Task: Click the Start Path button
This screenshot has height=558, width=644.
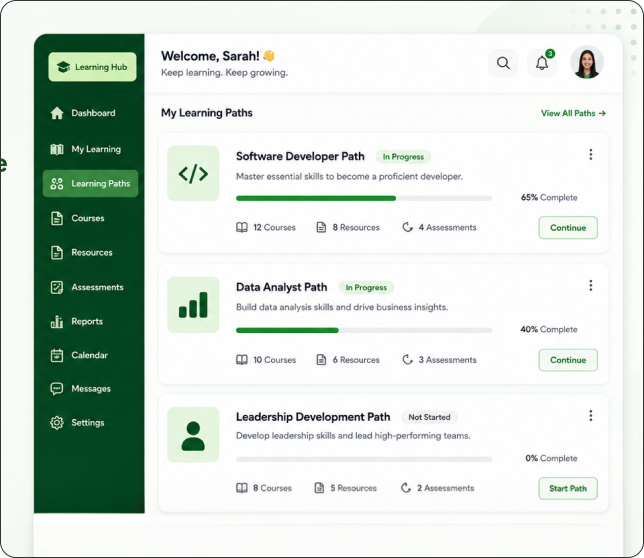Action: click(x=568, y=488)
